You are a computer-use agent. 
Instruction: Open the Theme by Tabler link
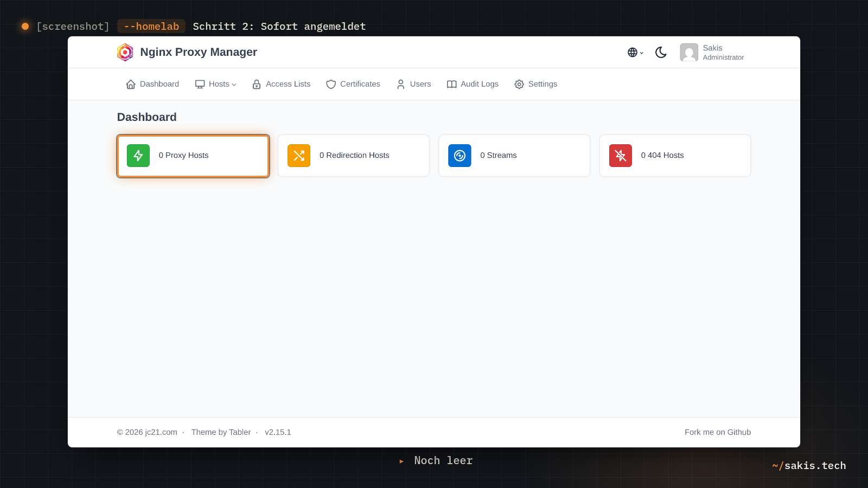221,432
